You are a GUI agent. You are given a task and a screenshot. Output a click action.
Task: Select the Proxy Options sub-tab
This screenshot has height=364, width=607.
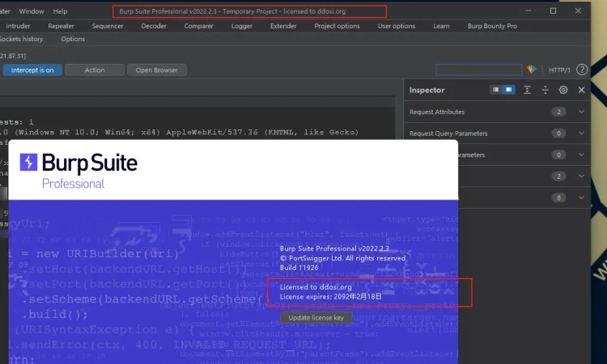[x=73, y=39]
